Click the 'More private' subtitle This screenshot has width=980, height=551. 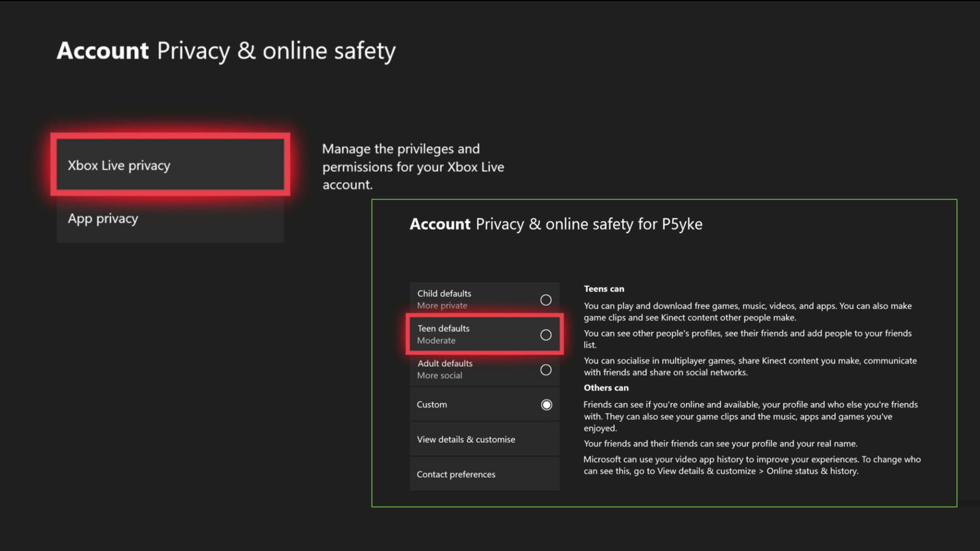click(x=442, y=306)
